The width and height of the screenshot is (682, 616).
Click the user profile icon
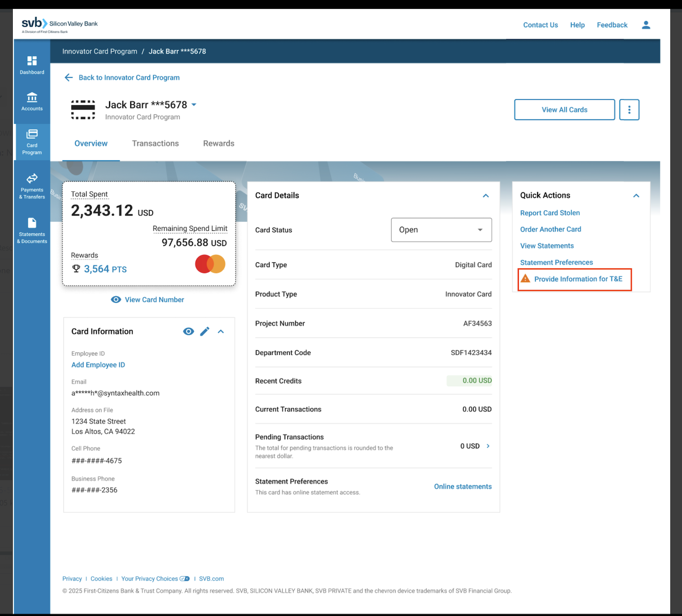(646, 25)
